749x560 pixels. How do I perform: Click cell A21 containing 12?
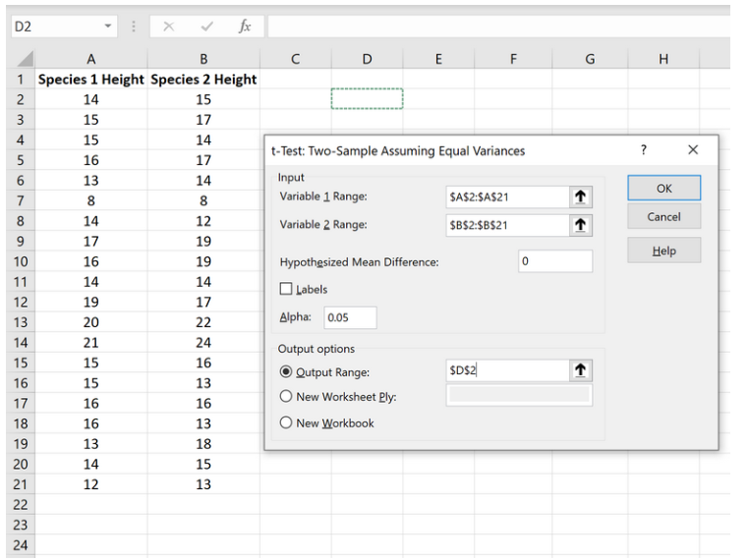pos(90,484)
